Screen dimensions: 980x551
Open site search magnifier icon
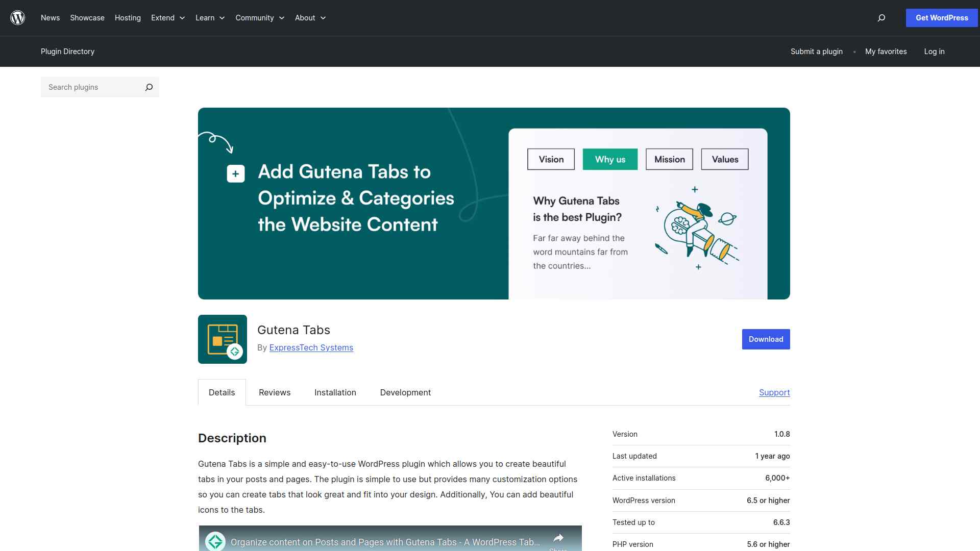pos(881,18)
